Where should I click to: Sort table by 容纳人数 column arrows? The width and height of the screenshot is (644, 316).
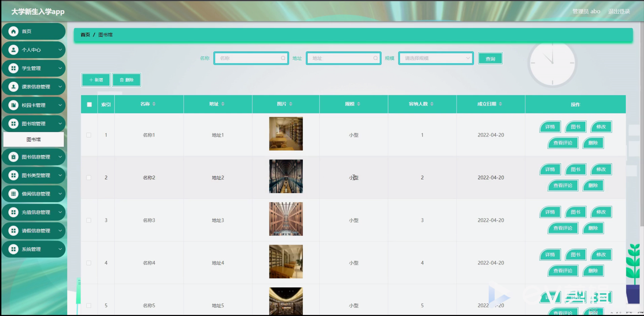click(432, 104)
